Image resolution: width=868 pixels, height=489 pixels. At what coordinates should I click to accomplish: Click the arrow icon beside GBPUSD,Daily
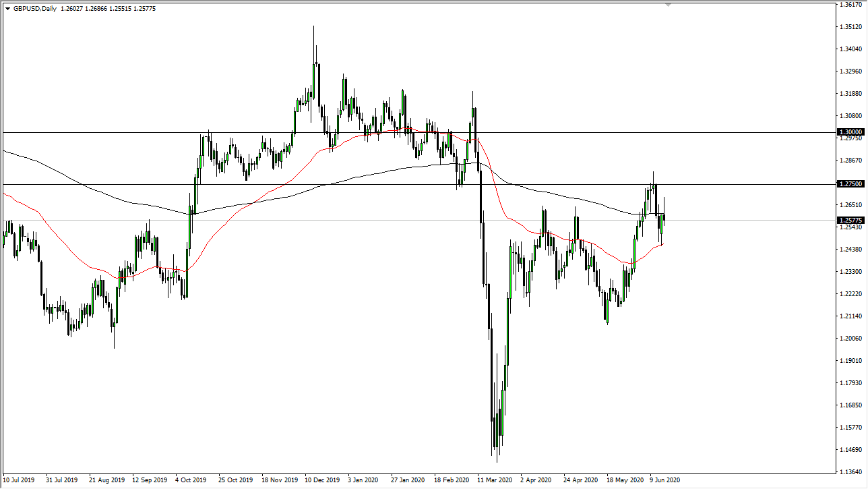coord(7,9)
